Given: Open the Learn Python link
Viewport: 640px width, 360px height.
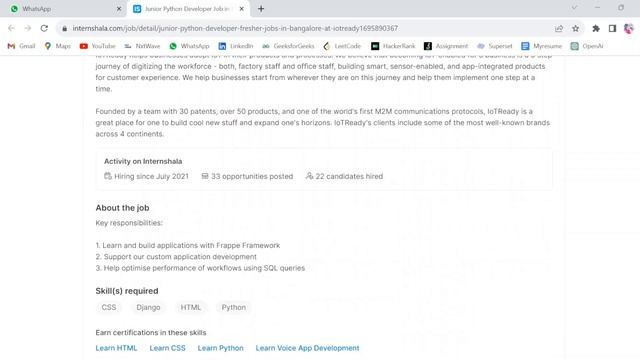Looking at the screenshot, I should [x=220, y=348].
